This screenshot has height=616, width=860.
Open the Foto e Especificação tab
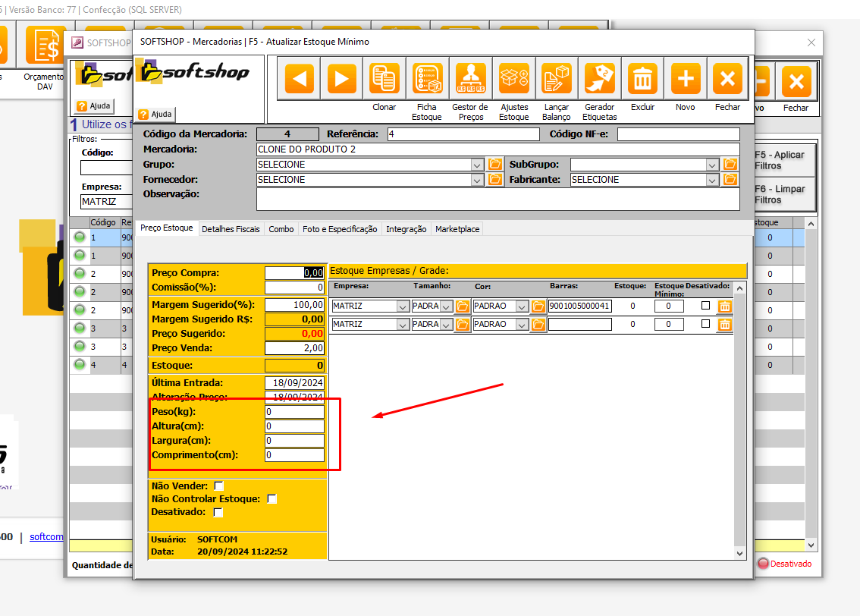[x=339, y=229]
